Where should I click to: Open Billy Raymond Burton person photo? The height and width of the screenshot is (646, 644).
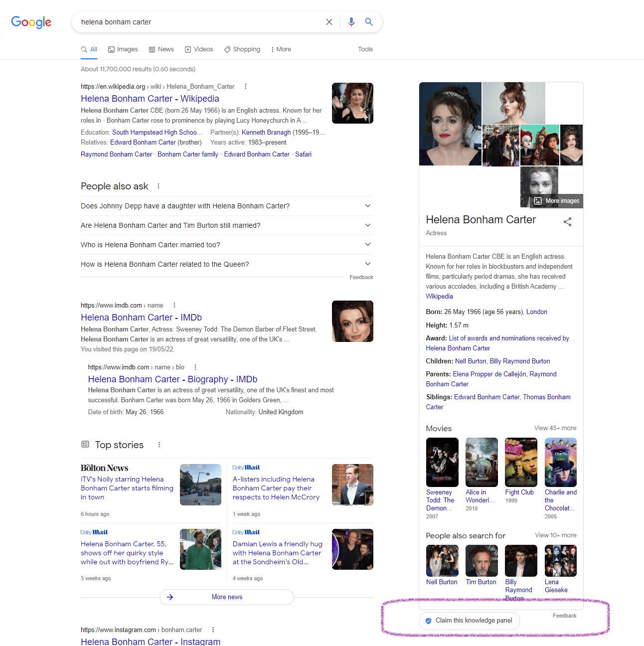click(521, 561)
